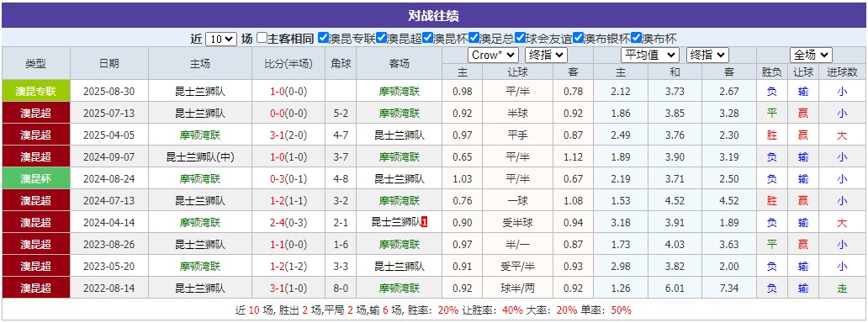Uncheck the 澳足总 filter checkbox

coord(474,38)
